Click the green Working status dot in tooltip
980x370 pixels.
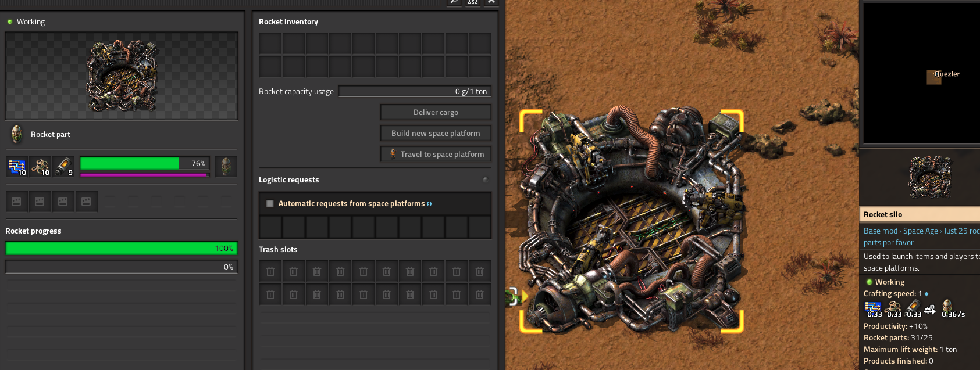[869, 282]
